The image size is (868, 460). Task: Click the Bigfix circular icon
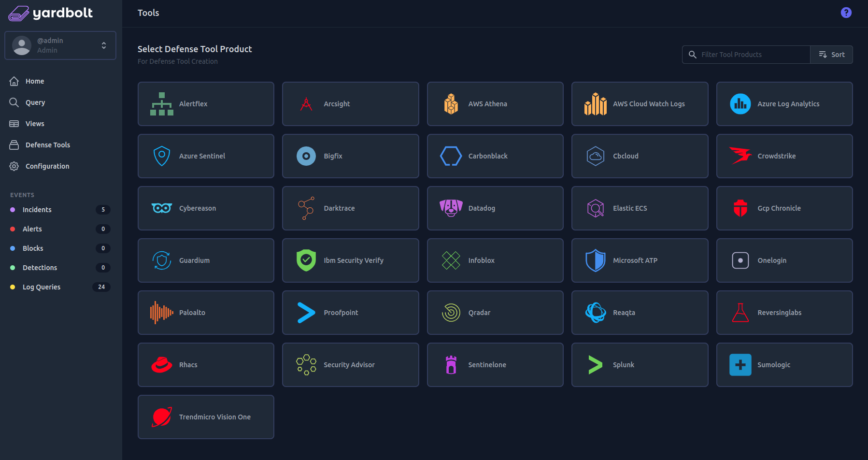tap(306, 156)
